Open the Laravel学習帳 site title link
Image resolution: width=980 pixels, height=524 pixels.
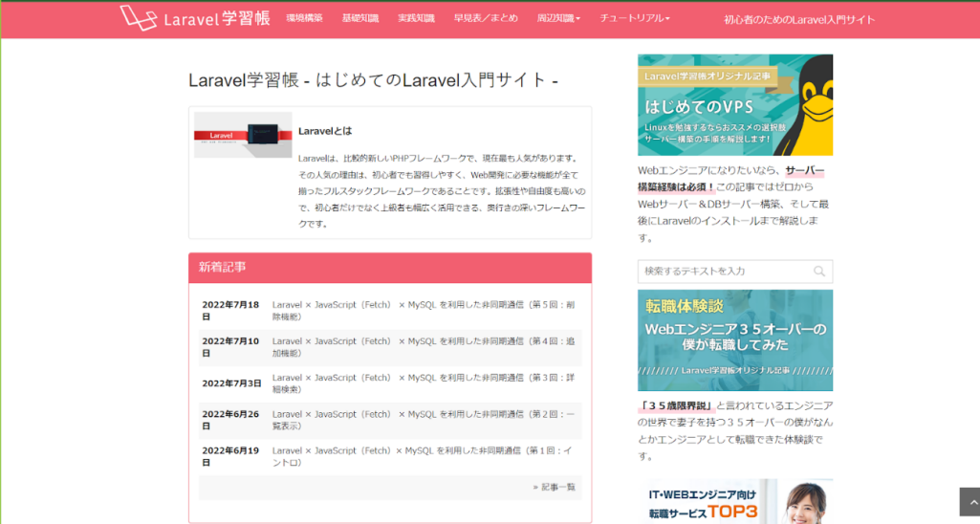tap(217, 19)
